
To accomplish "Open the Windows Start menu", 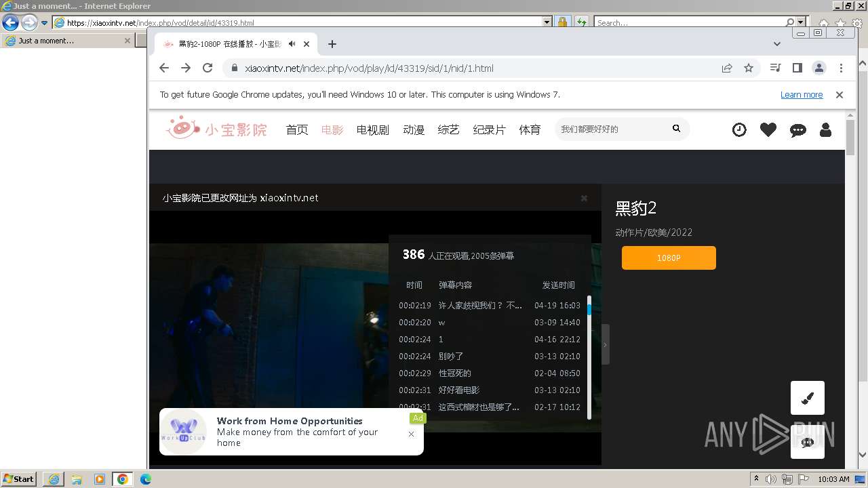I will pos(18,479).
